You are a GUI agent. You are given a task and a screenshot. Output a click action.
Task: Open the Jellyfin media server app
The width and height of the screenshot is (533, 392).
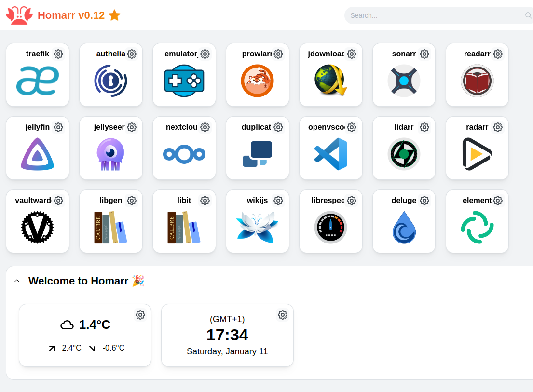click(x=38, y=154)
